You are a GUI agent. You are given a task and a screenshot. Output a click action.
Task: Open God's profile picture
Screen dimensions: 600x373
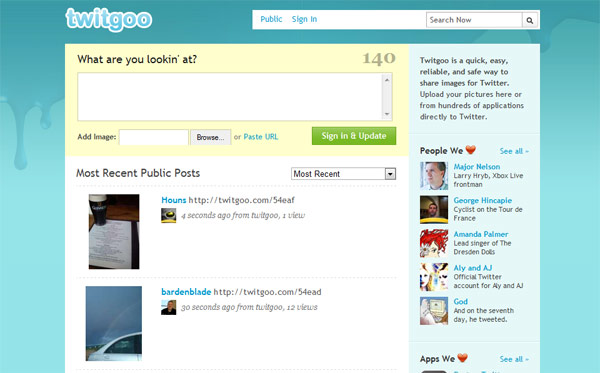click(x=434, y=311)
